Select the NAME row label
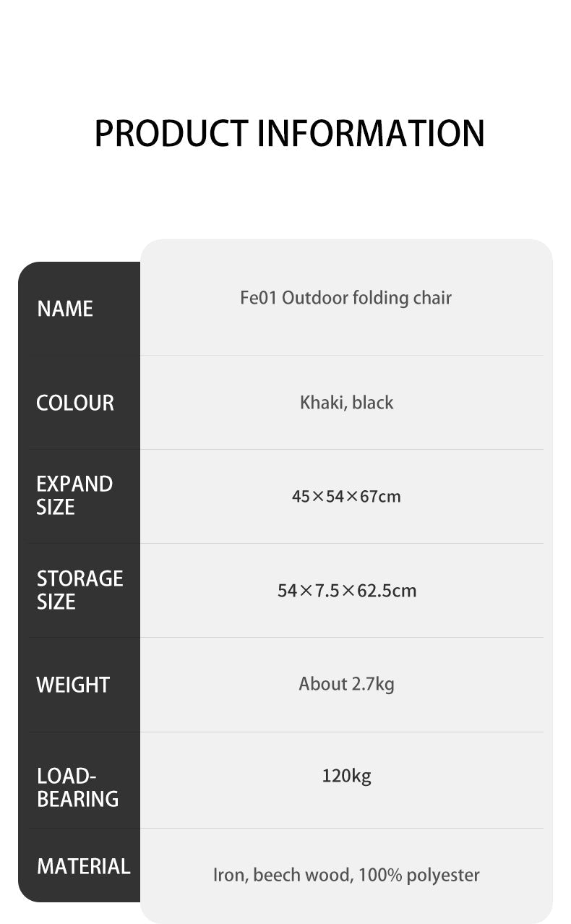Image resolution: width=571 pixels, height=924 pixels. pos(65,309)
